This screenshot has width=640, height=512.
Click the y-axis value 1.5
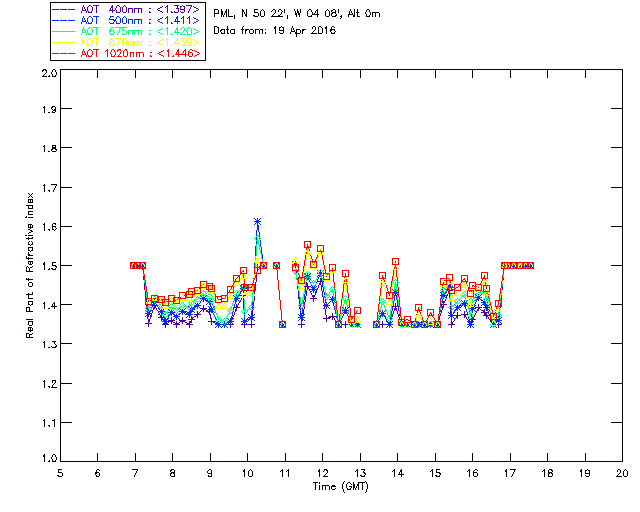pyautogui.click(x=49, y=266)
